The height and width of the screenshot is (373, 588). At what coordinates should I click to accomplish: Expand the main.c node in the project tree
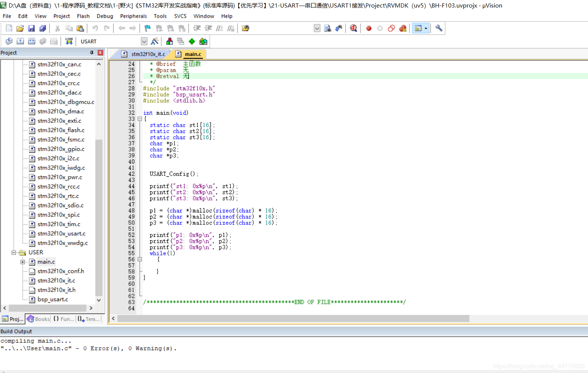click(x=23, y=262)
